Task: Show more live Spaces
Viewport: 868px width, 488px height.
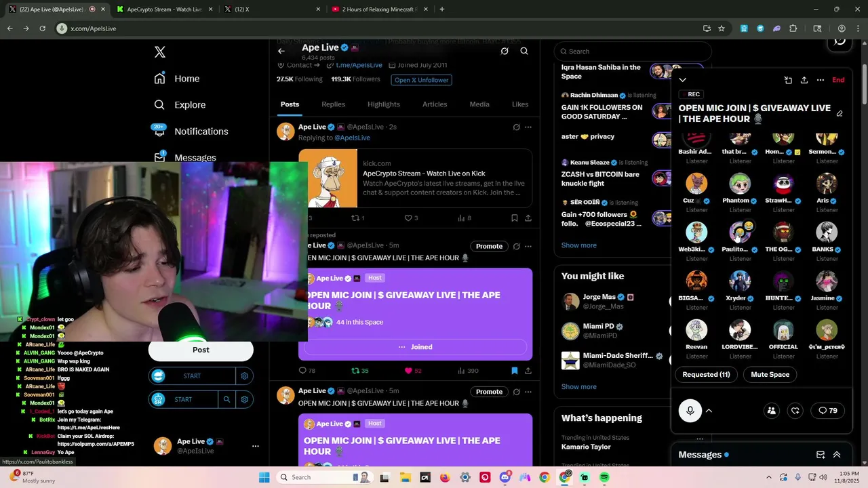Action: click(579, 245)
